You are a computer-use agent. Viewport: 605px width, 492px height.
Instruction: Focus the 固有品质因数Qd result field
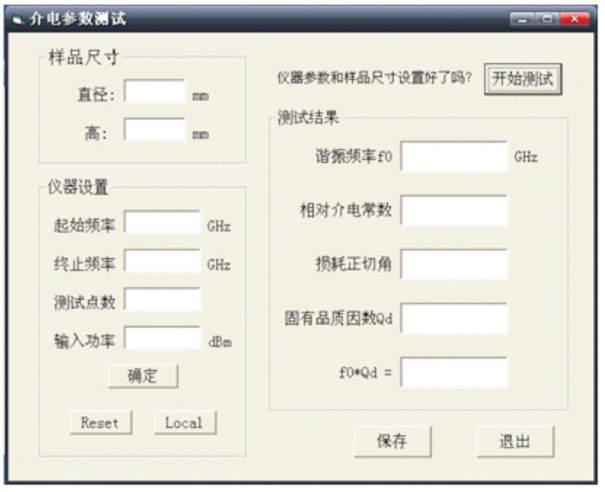(454, 319)
